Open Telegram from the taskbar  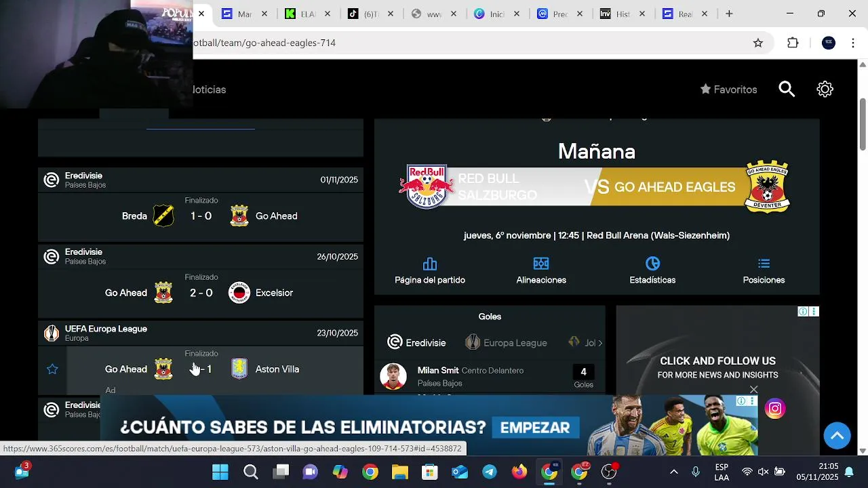490,472
